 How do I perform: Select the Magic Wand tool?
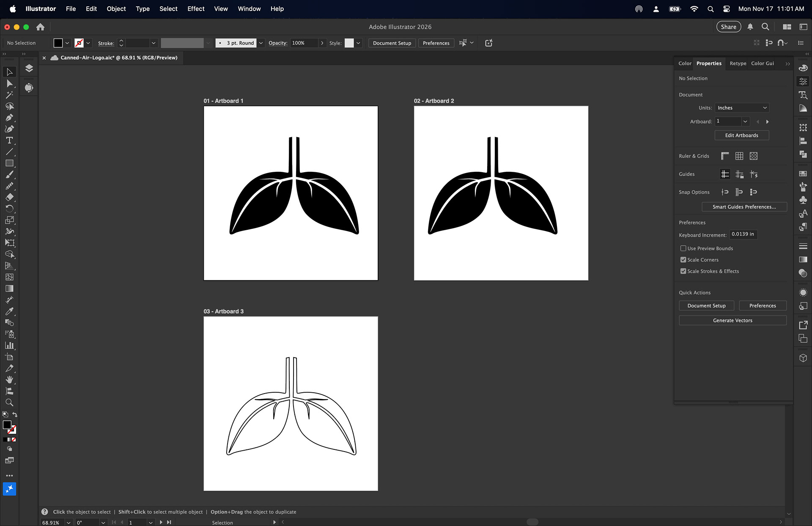tap(9, 95)
